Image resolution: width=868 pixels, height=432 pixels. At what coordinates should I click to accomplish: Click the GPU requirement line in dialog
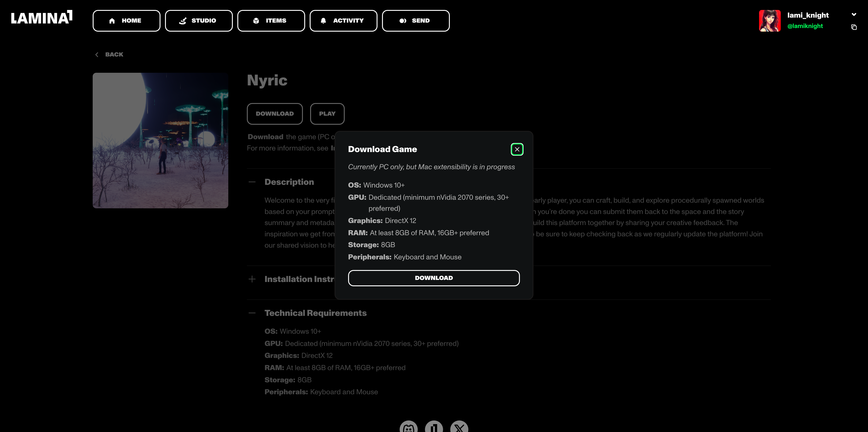pos(428,203)
